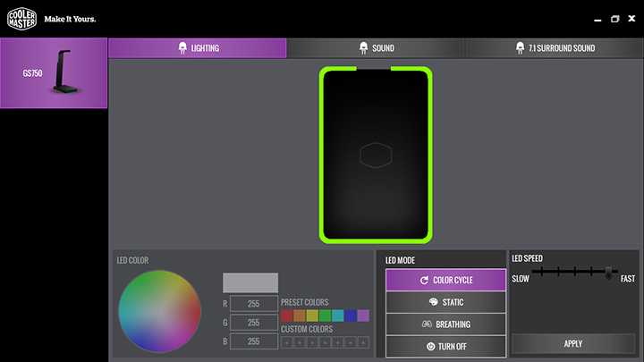Open the 7.1 Surround Sound tab
644x362 pixels.
click(x=554, y=48)
